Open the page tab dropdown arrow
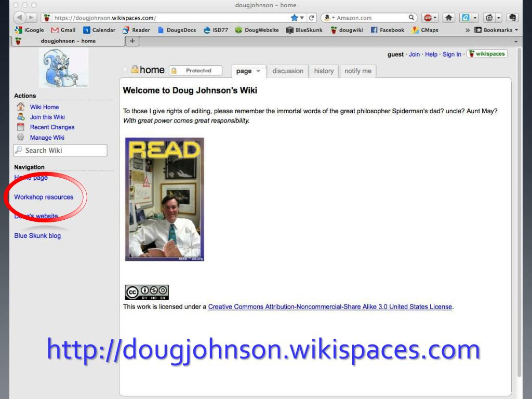Screen dimensions: 532x399 [x=258, y=71]
